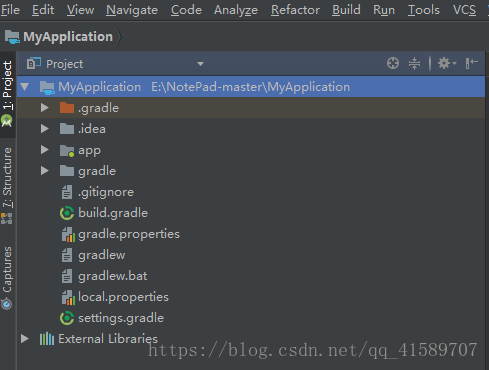Click the settings.gradle file icon
This screenshot has height=370, width=489.
(67, 318)
